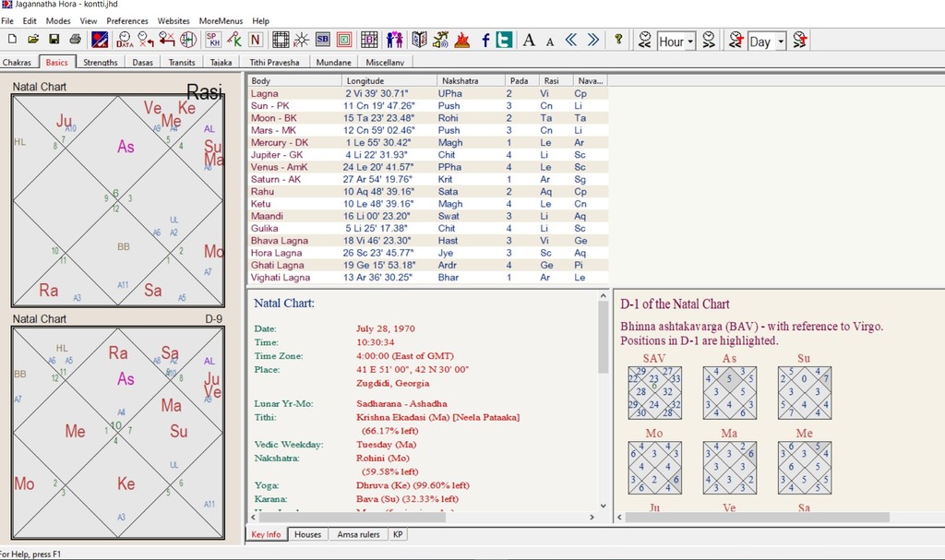Open the Day transit-step dropdown
The height and width of the screenshot is (560, 945).
pos(781,41)
